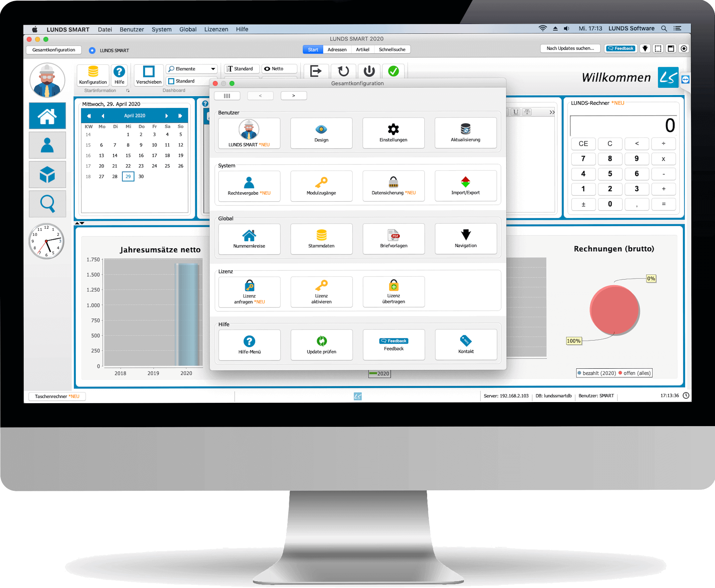
Task: Toggle the window frame icon top right
Action: [x=671, y=49]
